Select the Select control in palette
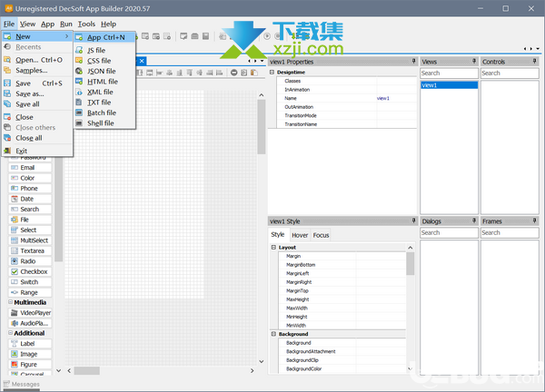 30,230
